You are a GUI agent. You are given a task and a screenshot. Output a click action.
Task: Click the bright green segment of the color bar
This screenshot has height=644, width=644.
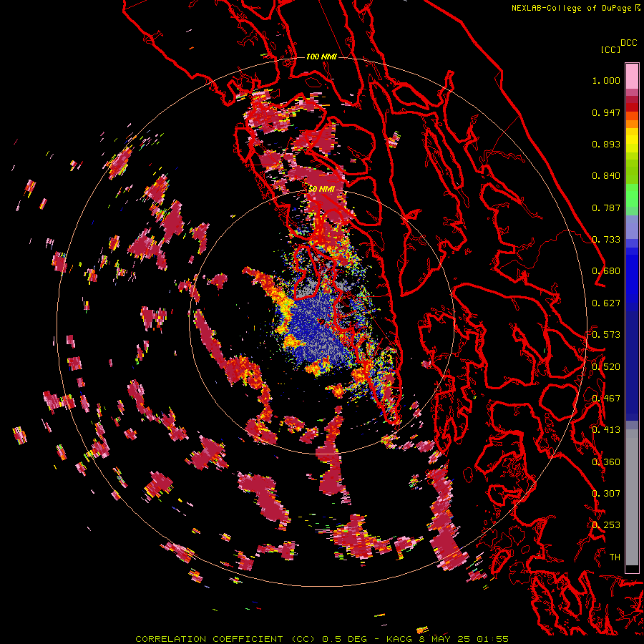click(632, 195)
